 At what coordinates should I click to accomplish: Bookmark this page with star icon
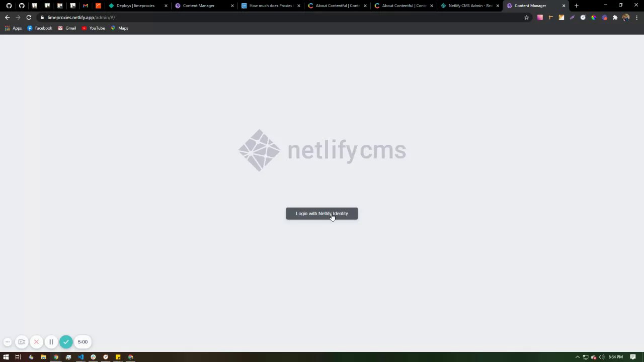[527, 18]
